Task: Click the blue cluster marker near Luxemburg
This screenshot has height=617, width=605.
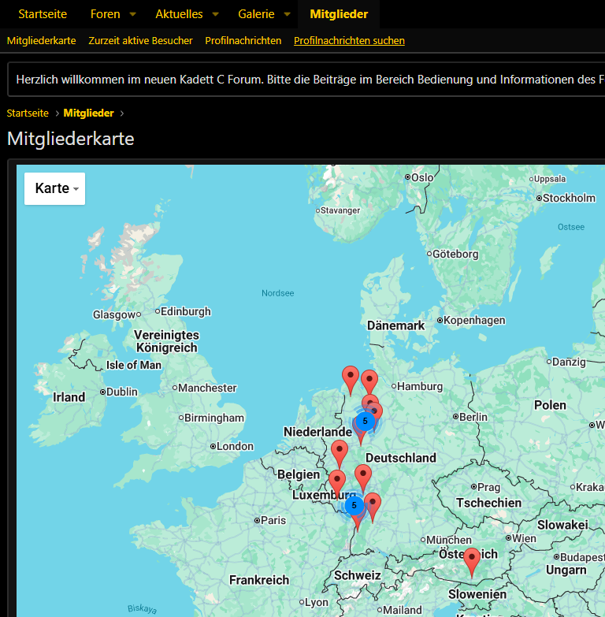Action: pyautogui.click(x=354, y=505)
